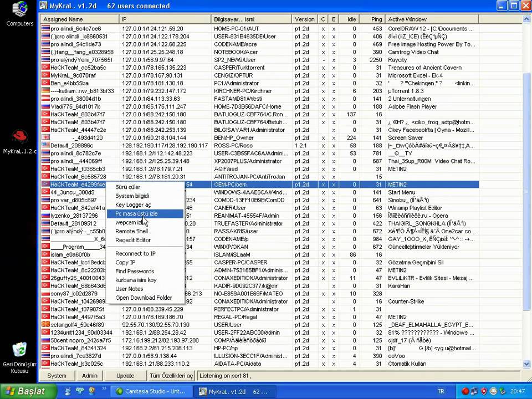532x399 pixels.
Task: Click the computer name 'KIRCHNER-PC/Kirchner'
Action: [243, 91]
